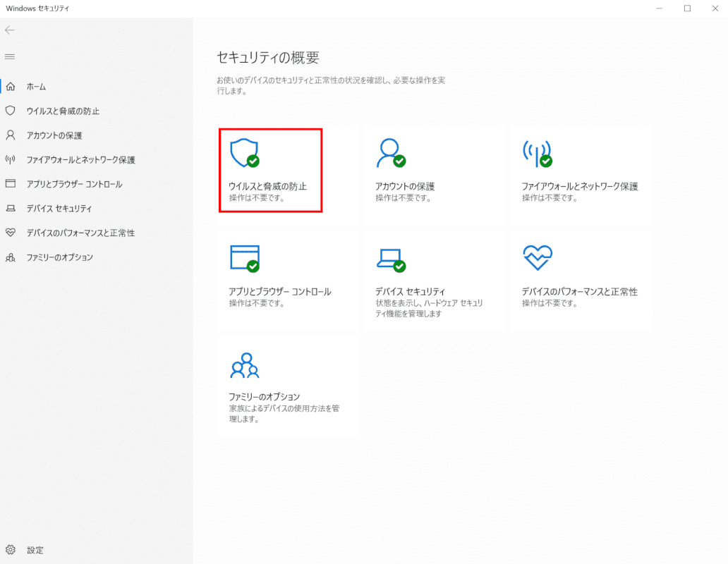The height and width of the screenshot is (564, 728).
Task: Click the shield icon in sidebar
Action: 10,111
